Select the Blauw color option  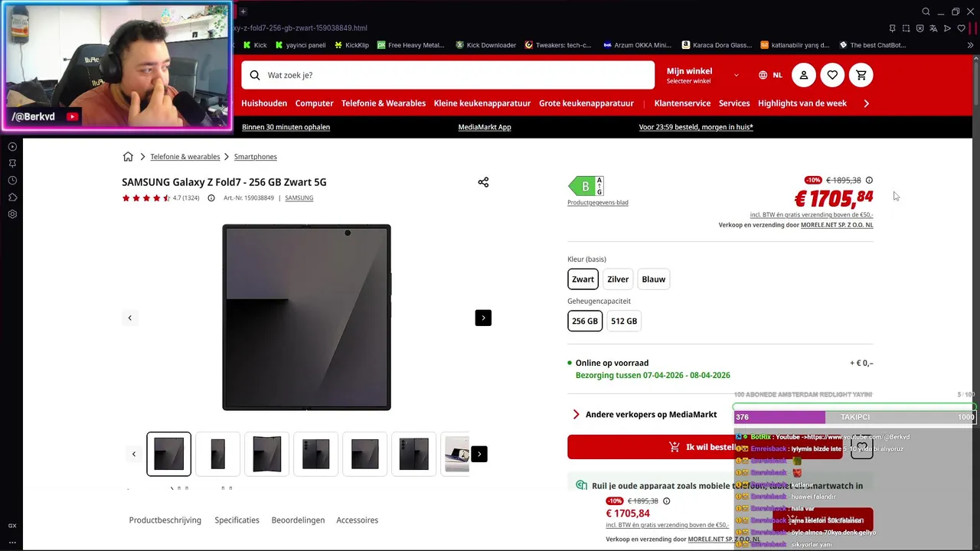tap(653, 279)
